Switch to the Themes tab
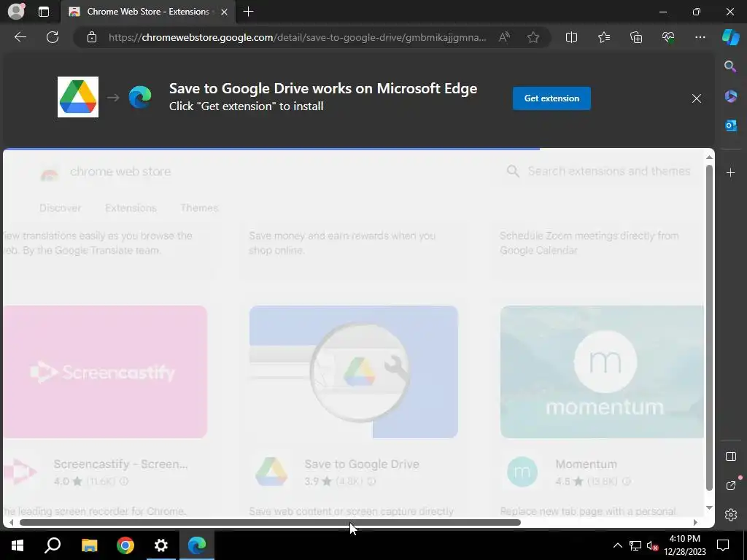747x560 pixels. [199, 208]
